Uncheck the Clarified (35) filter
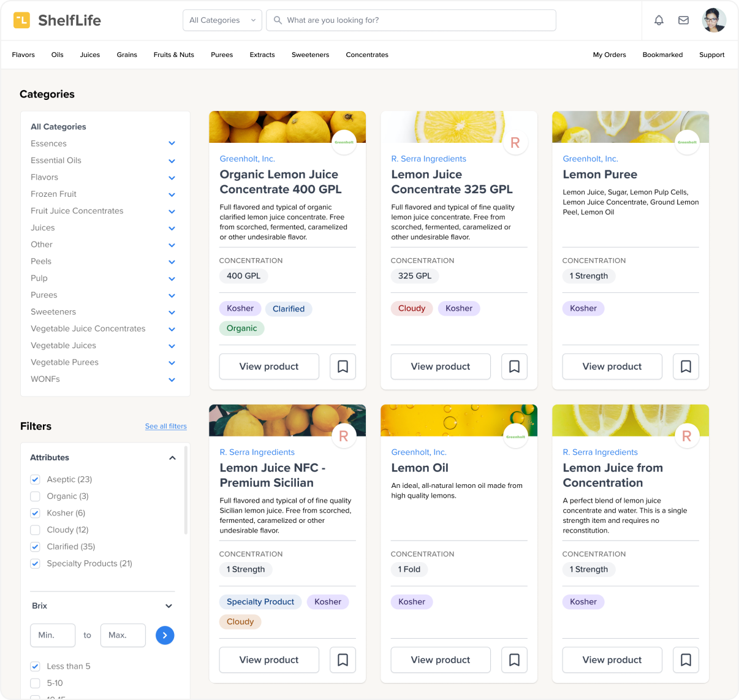 tap(35, 547)
